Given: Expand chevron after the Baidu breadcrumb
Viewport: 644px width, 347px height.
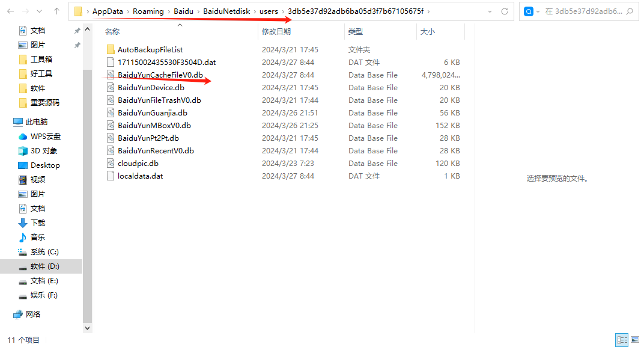Looking at the screenshot, I should point(198,11).
